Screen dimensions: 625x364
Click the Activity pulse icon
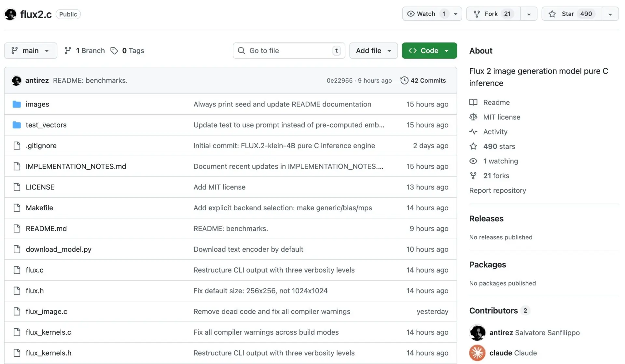tap(473, 132)
